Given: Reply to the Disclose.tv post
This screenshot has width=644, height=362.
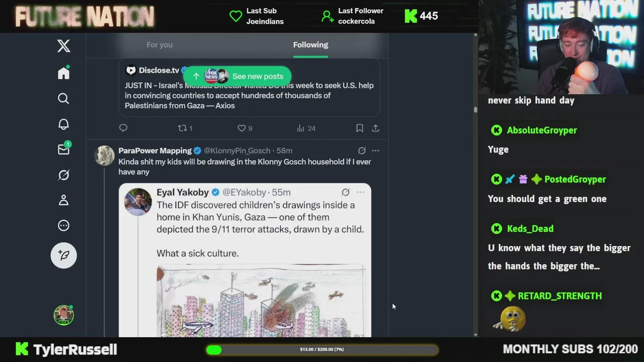Looking at the screenshot, I should pyautogui.click(x=123, y=128).
